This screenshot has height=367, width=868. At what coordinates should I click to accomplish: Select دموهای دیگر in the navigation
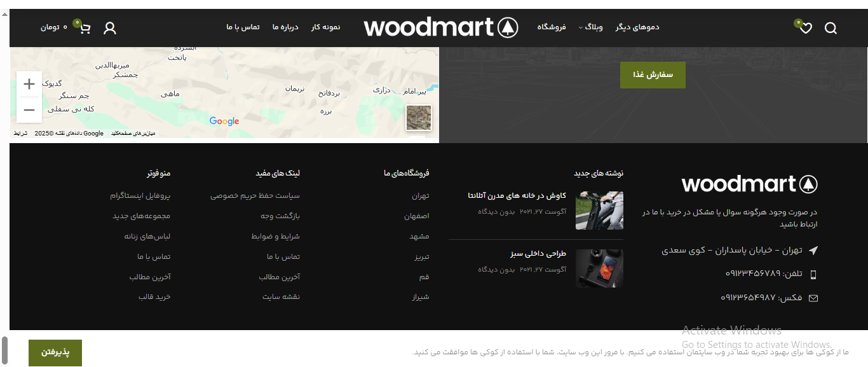pyautogui.click(x=637, y=27)
